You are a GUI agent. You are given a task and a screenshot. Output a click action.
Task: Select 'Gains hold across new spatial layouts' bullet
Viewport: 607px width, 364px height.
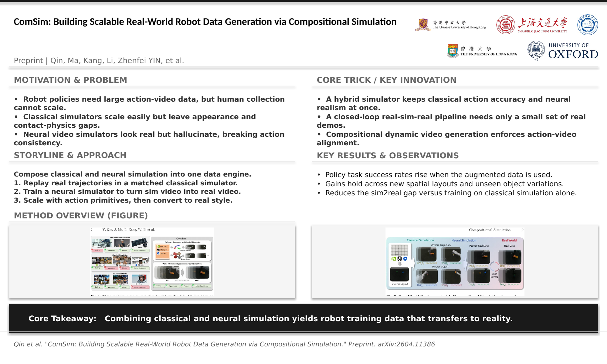click(440, 184)
